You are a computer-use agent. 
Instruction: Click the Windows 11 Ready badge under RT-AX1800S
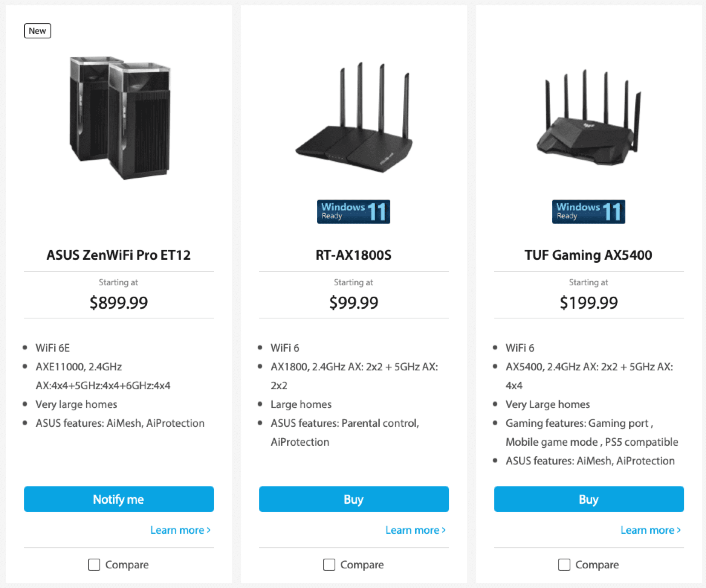click(x=354, y=212)
